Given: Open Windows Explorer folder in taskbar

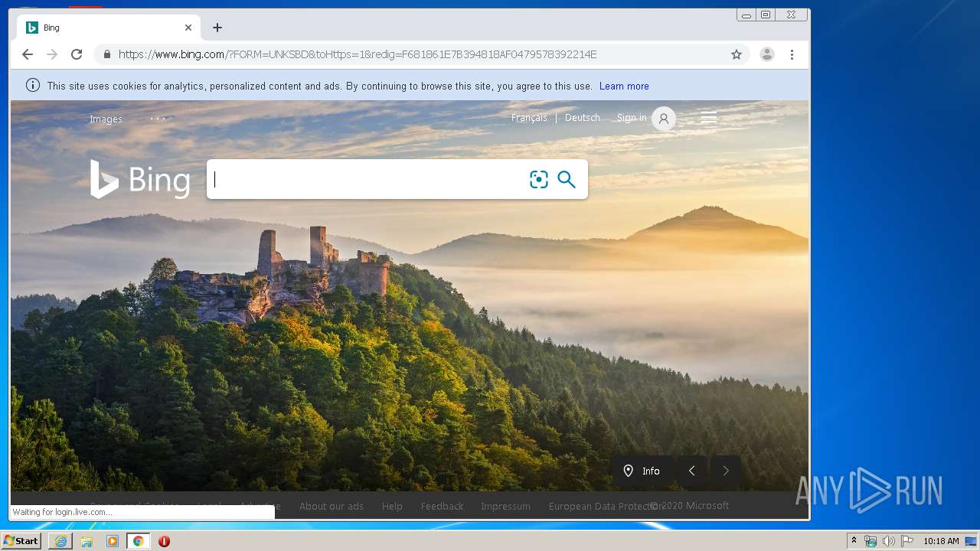Looking at the screenshot, I should pyautogui.click(x=87, y=541).
